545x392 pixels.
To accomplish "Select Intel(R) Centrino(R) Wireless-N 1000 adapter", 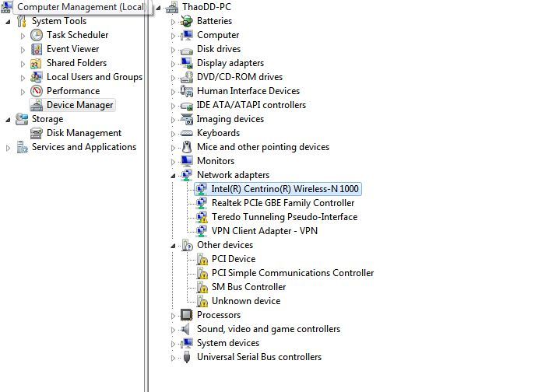I will pyautogui.click(x=285, y=189).
